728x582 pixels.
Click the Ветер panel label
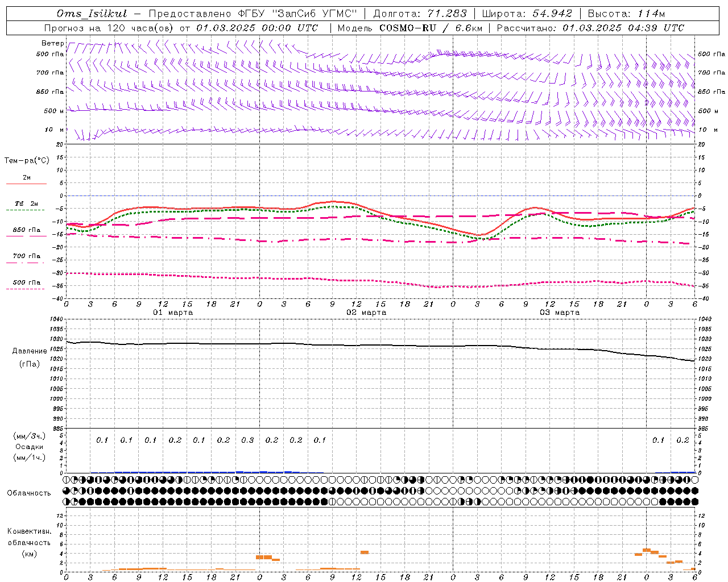pyautogui.click(x=52, y=43)
